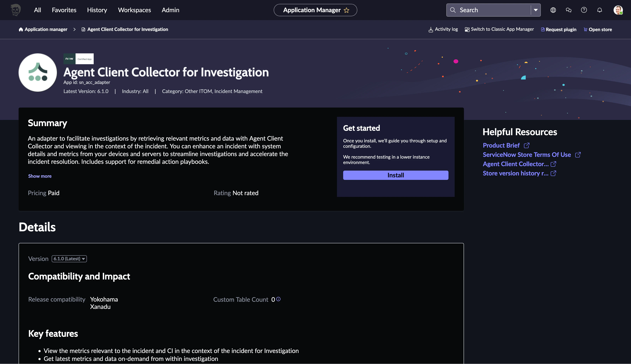
Task: Click the Install button
Action: [396, 175]
